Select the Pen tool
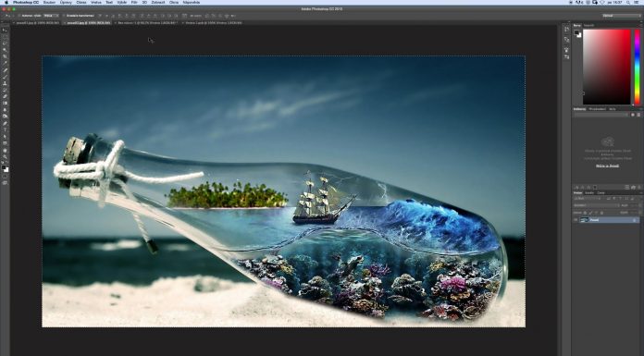The image size is (644, 356). [5, 123]
